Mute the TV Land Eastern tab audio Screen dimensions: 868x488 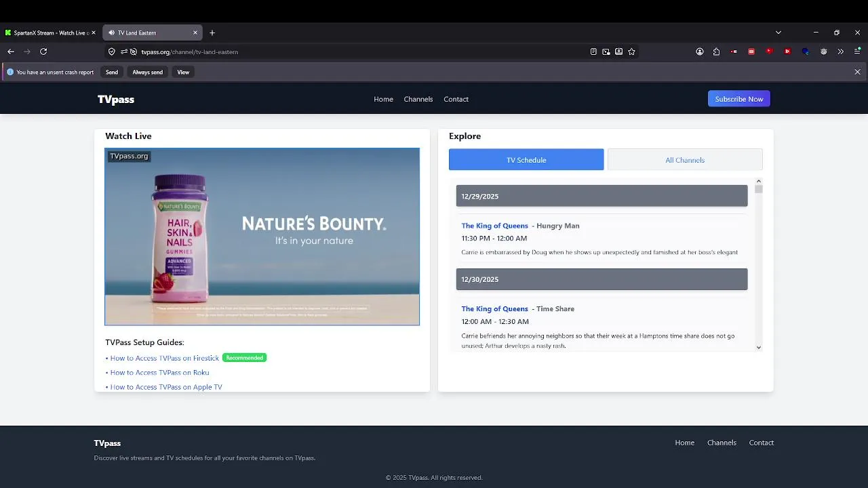pos(112,33)
